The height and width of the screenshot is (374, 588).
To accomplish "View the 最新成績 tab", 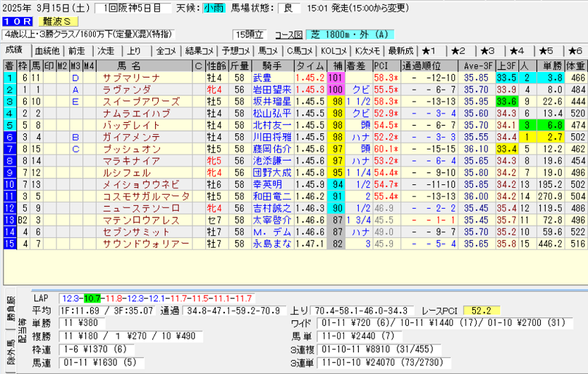I will (x=400, y=51).
